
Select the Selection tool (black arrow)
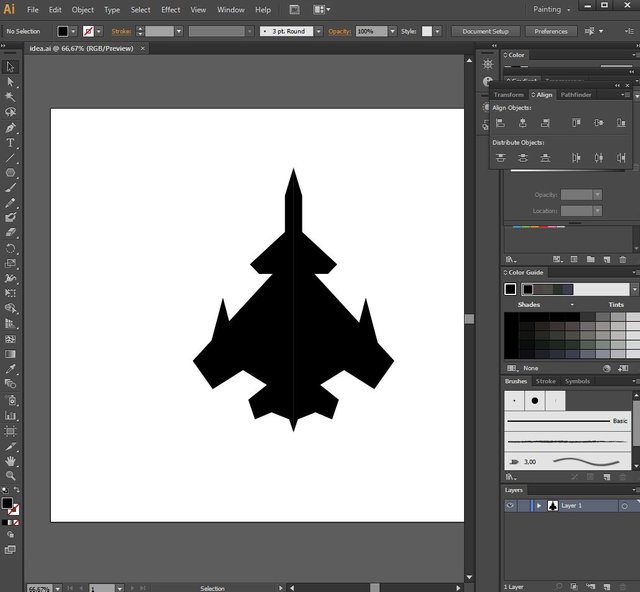click(x=11, y=67)
